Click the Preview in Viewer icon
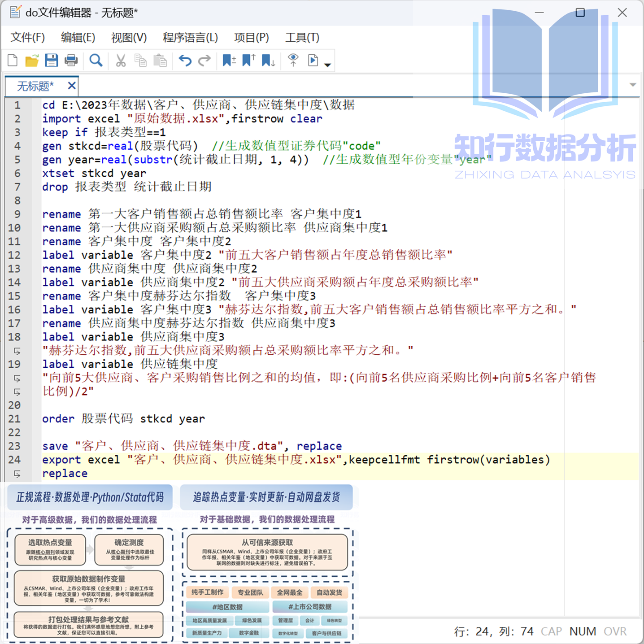The image size is (644, 644). tap(293, 60)
